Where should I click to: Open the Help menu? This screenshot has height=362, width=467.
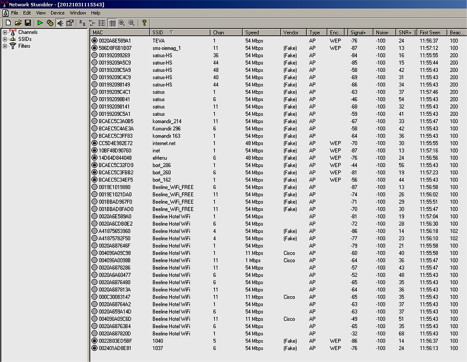click(95, 13)
